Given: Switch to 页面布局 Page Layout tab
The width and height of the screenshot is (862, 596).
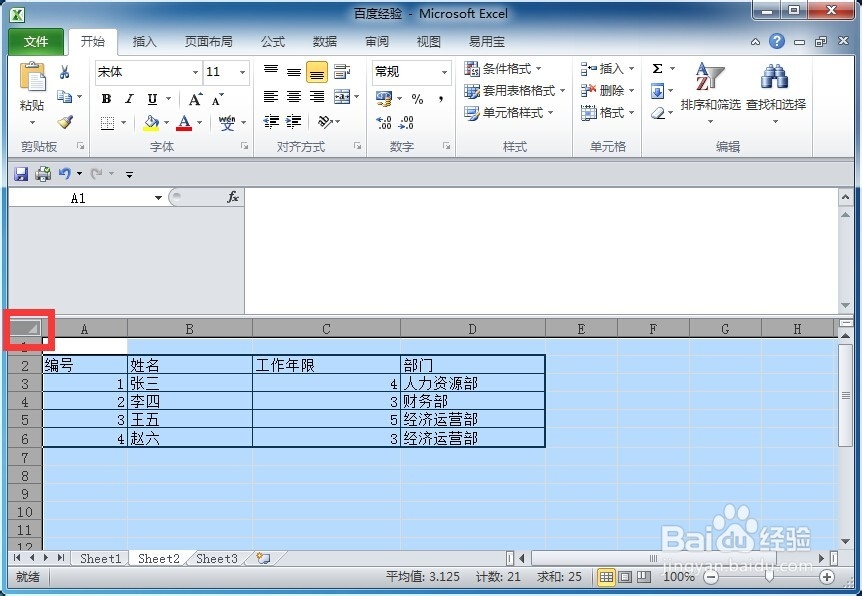Looking at the screenshot, I should tap(208, 41).
